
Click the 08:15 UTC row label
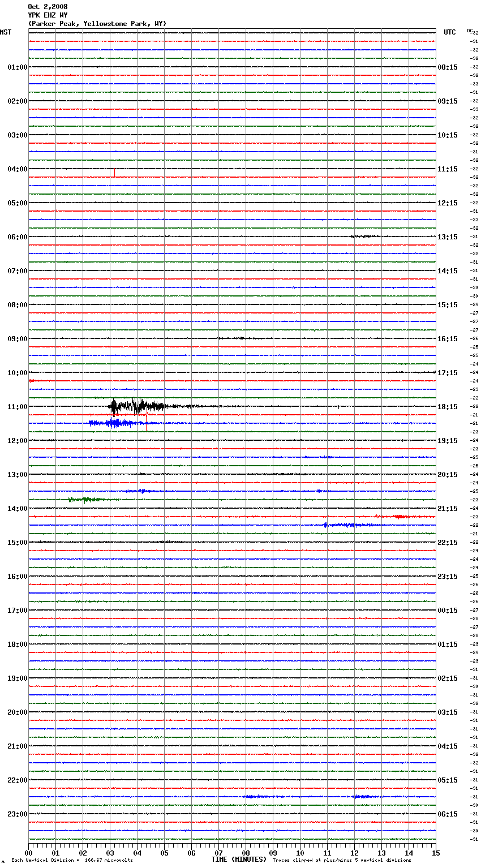click(x=448, y=67)
